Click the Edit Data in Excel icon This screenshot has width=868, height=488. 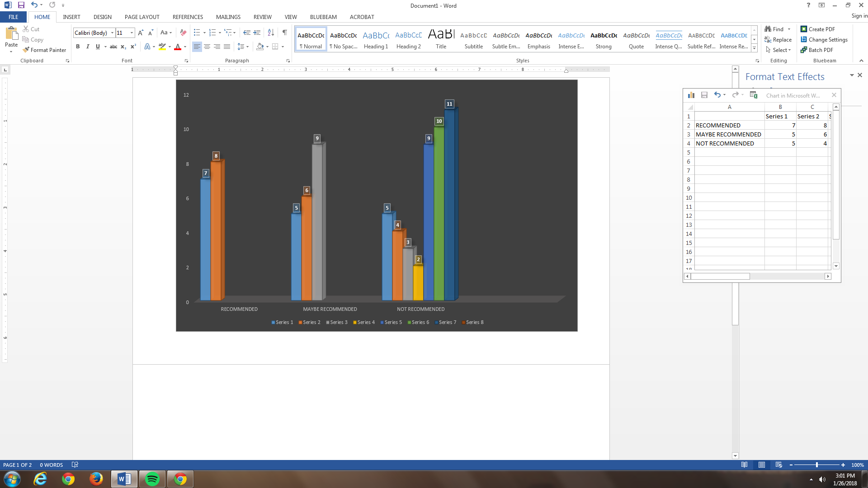[754, 95]
